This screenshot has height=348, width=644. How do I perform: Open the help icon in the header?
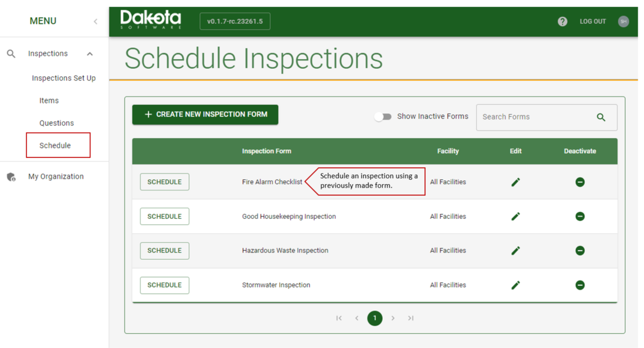(x=563, y=21)
